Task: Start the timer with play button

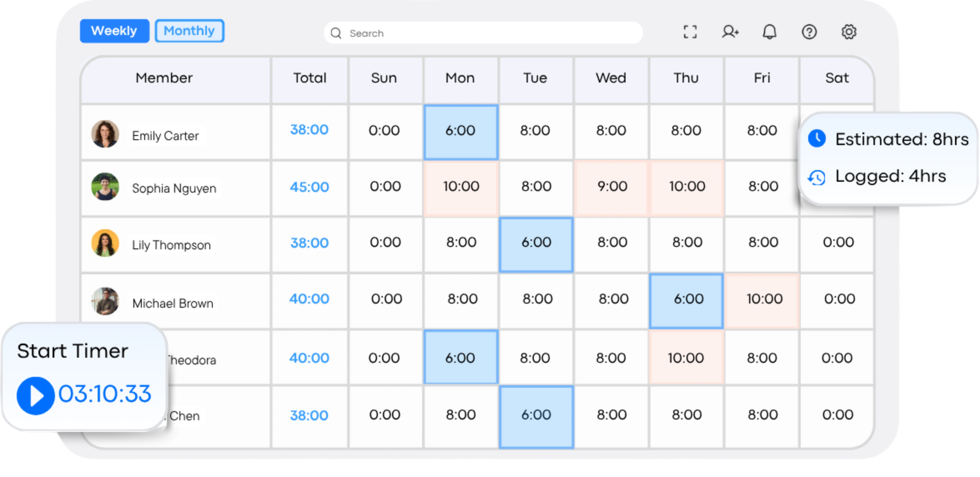Action: pyautogui.click(x=35, y=396)
